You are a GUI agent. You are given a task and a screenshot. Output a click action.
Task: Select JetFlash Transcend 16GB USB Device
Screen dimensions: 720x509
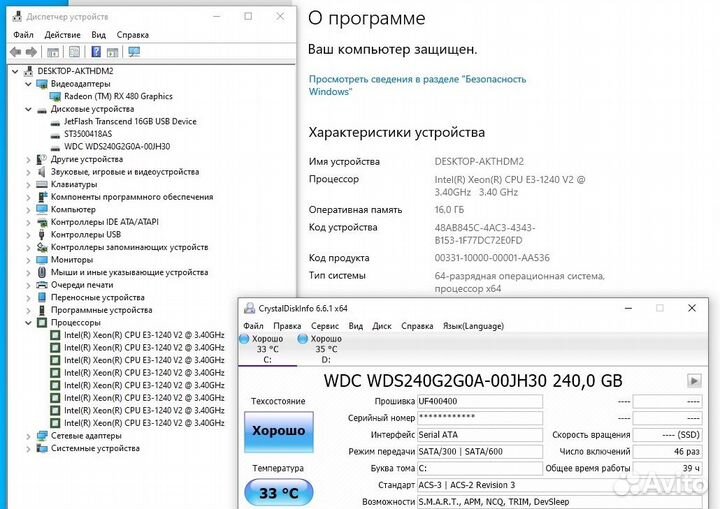130,121
